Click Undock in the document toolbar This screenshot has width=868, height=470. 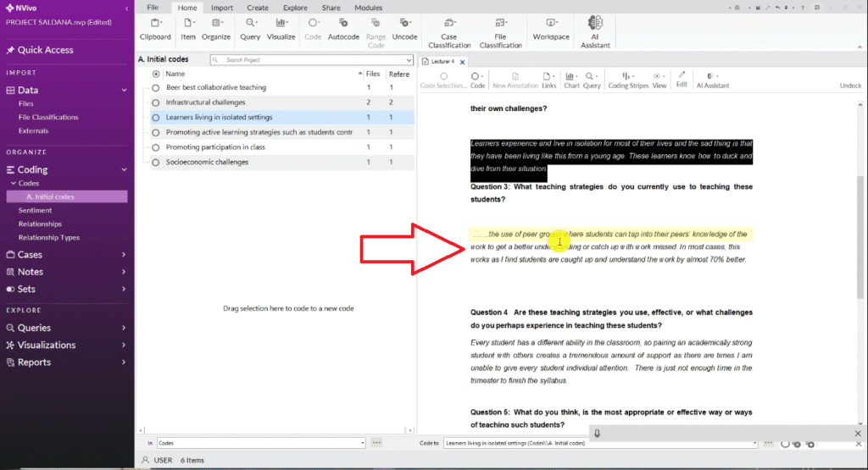point(849,86)
